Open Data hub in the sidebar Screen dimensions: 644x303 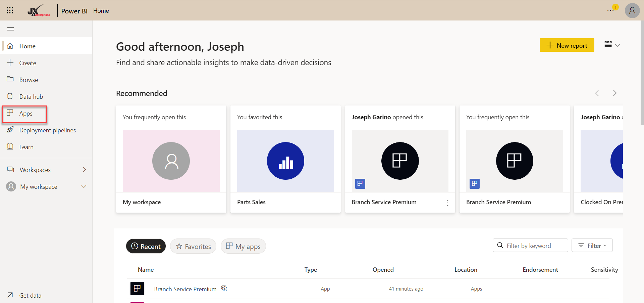[x=46, y=96]
